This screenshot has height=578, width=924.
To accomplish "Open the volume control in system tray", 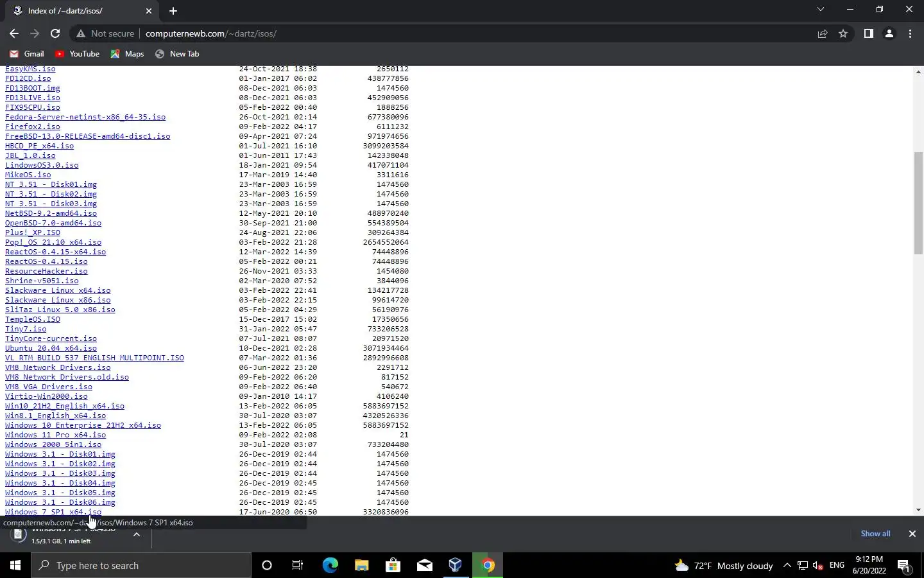I will pyautogui.click(x=818, y=565).
